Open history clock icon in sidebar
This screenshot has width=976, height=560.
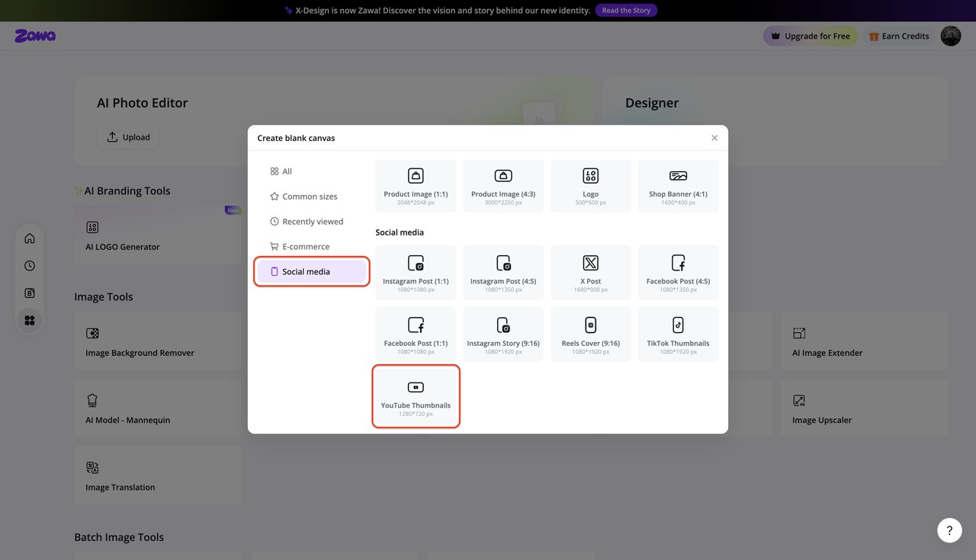30,266
